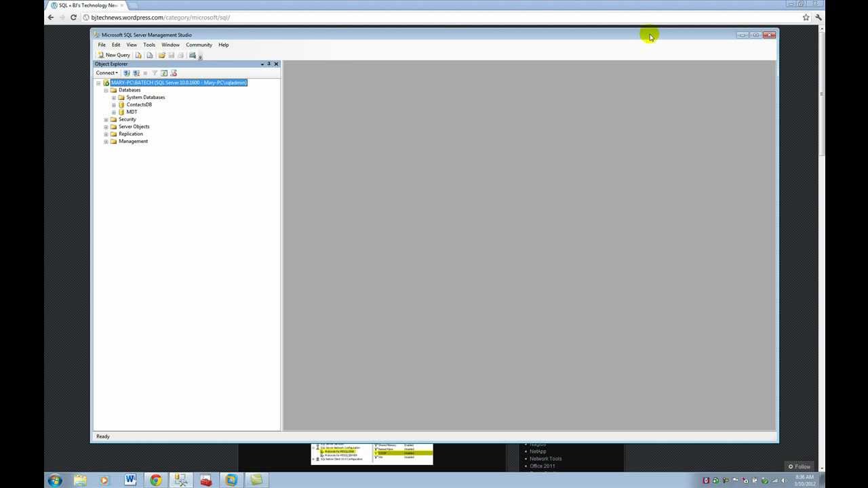
Task: Select the Replication tree item
Action: tap(131, 134)
